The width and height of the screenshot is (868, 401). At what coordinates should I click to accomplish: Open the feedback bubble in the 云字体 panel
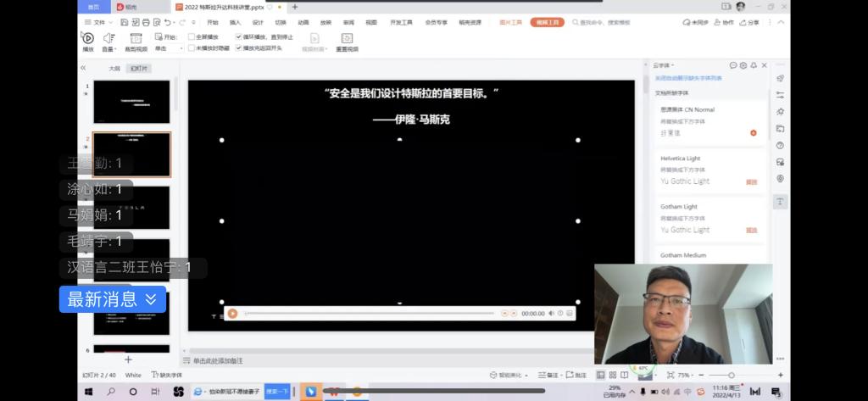pos(733,65)
